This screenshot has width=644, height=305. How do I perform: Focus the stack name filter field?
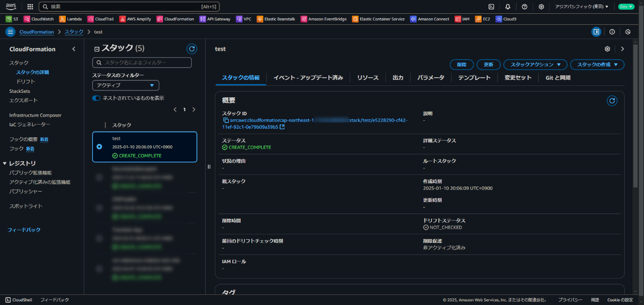point(142,62)
